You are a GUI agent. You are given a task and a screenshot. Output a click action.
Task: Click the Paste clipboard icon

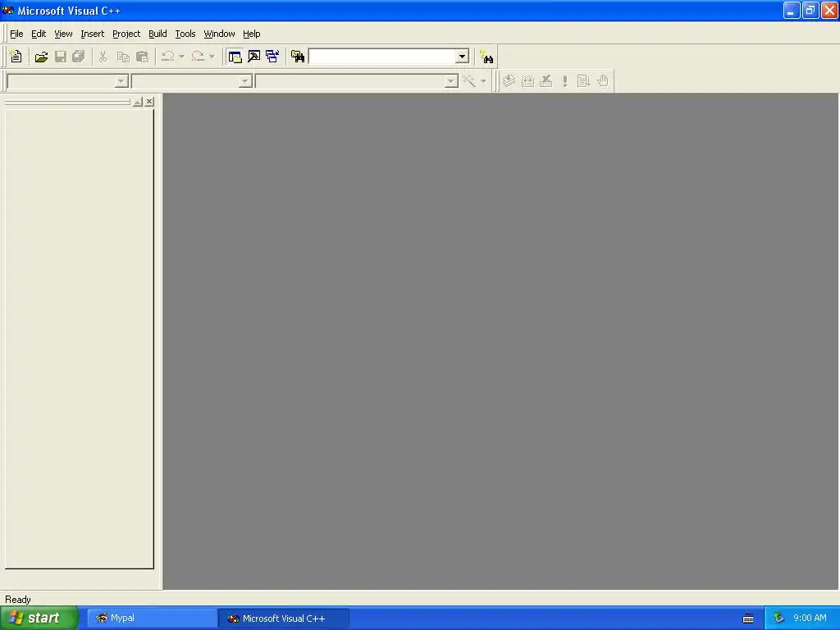tap(143, 57)
